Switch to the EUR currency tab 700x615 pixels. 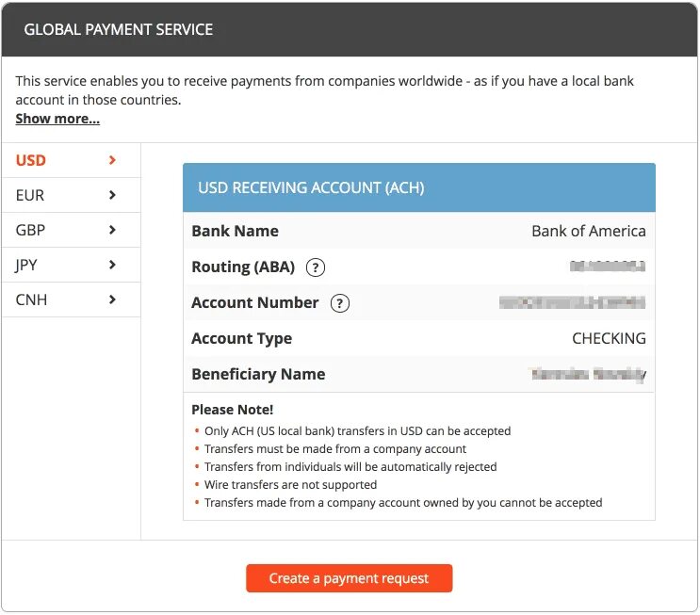click(x=30, y=195)
